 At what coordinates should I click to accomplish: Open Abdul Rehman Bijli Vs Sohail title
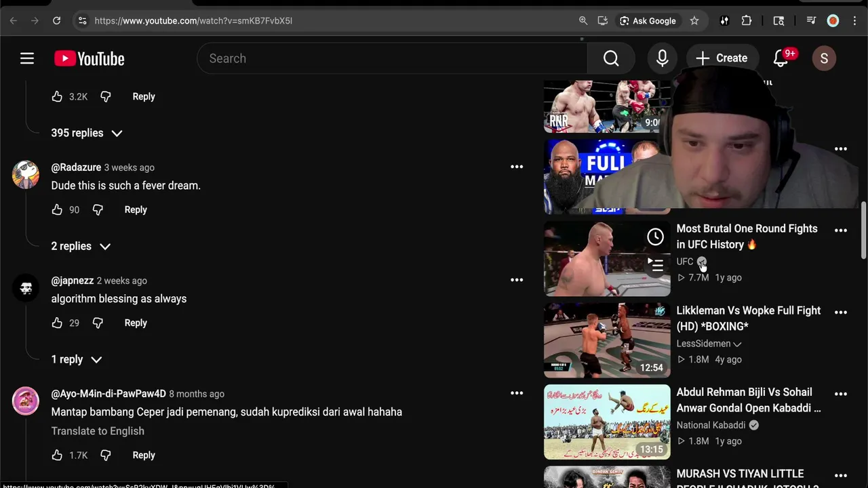point(749,400)
